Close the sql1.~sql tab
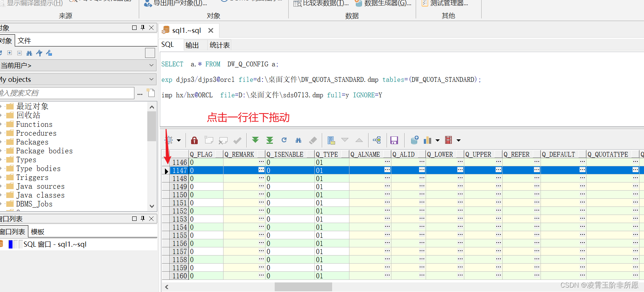Image resolution: width=644 pixels, height=292 pixels. (x=211, y=31)
